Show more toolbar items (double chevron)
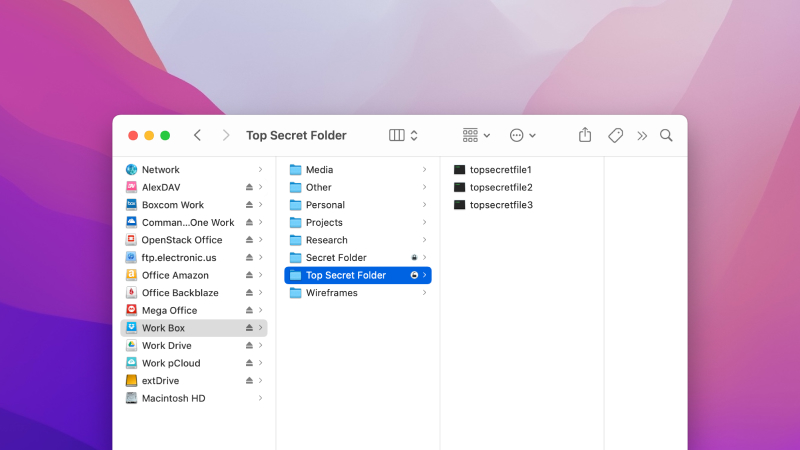 (642, 136)
